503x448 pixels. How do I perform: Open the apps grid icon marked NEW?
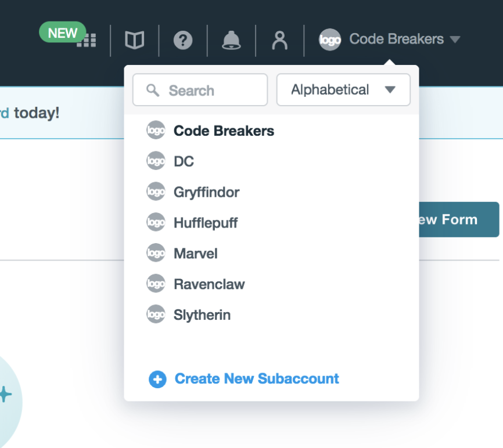[x=87, y=40]
